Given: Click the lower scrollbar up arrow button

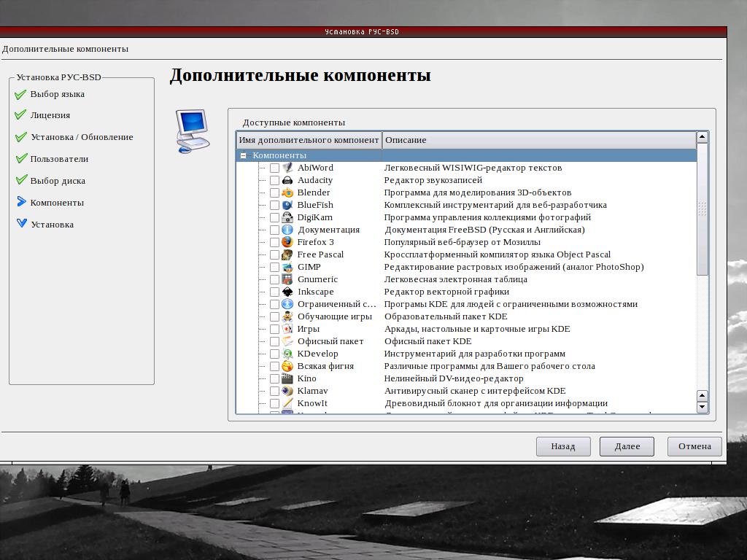Looking at the screenshot, I should pos(703,396).
